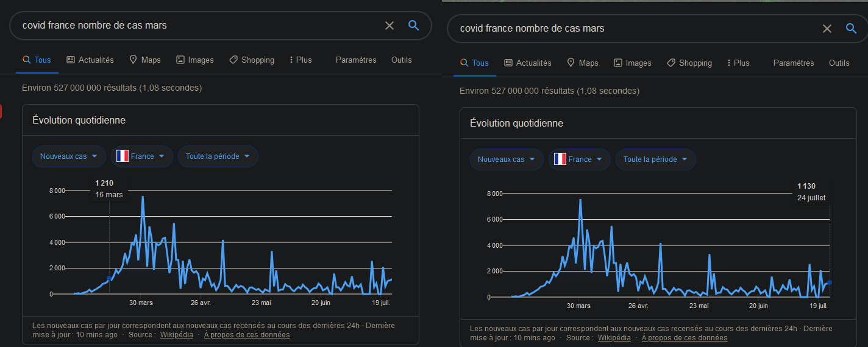This screenshot has height=347, width=868.
Task: Click the Images picture icon in the left window
Action: tap(180, 60)
